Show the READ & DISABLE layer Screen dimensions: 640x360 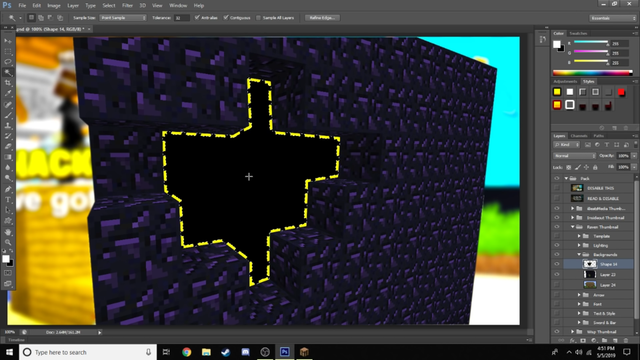[557, 198]
